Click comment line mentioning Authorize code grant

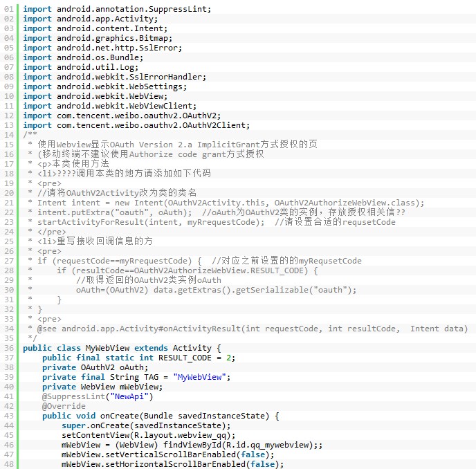[x=146, y=154]
